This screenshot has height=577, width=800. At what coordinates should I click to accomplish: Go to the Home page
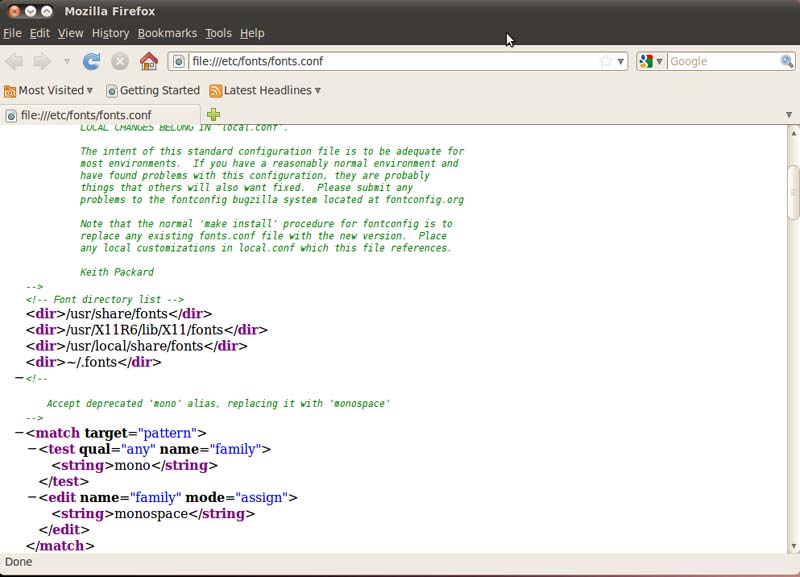coord(149,62)
